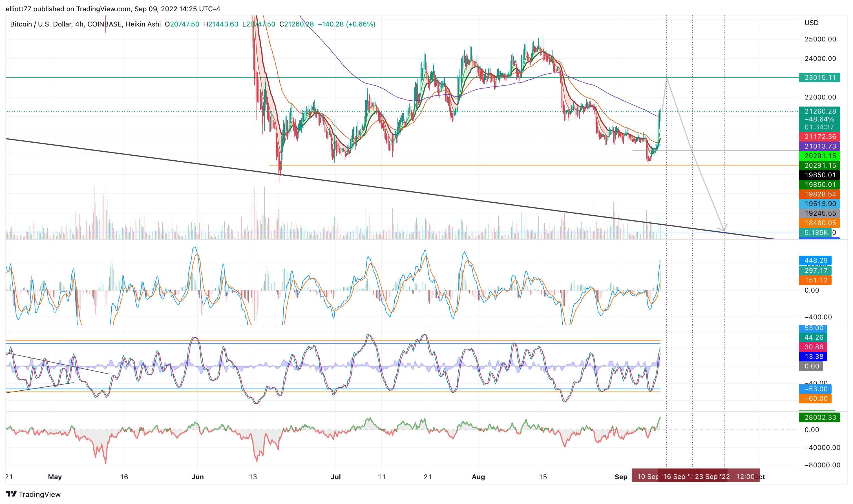Click the bright green 20291.15 label
This screenshot has width=853, height=504.
click(x=819, y=156)
